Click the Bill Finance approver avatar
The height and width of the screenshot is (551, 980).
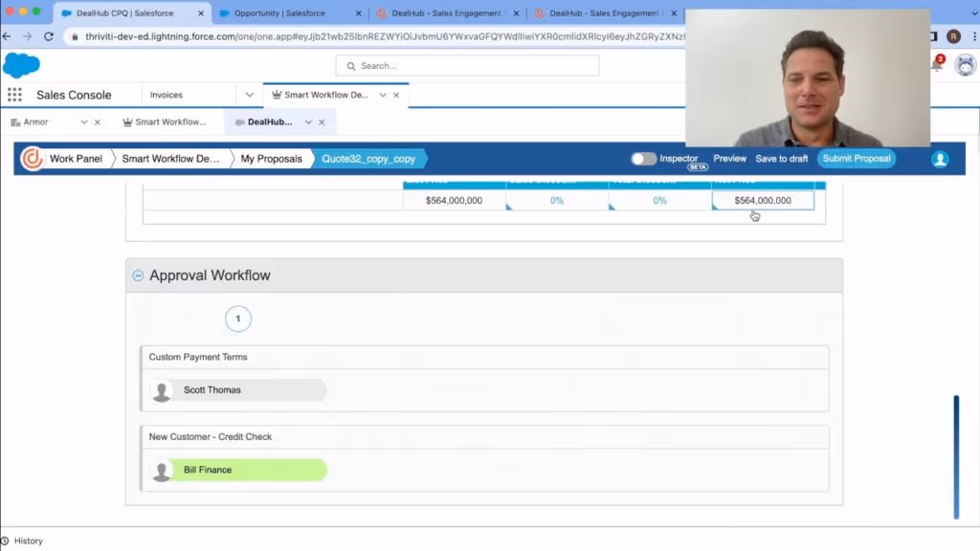(x=161, y=471)
